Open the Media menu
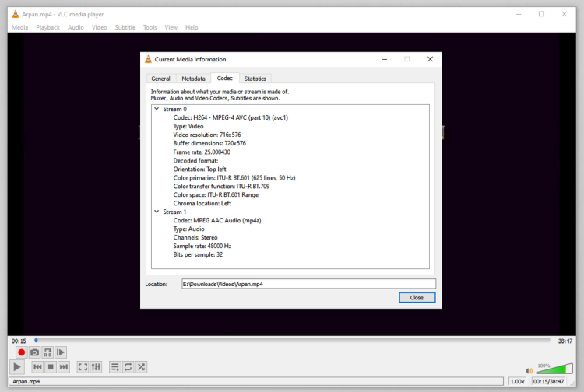This screenshot has height=392, width=584. coord(19,27)
